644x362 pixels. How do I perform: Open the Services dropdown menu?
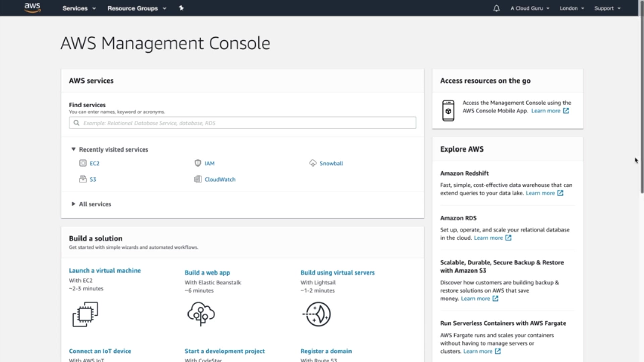[79, 8]
